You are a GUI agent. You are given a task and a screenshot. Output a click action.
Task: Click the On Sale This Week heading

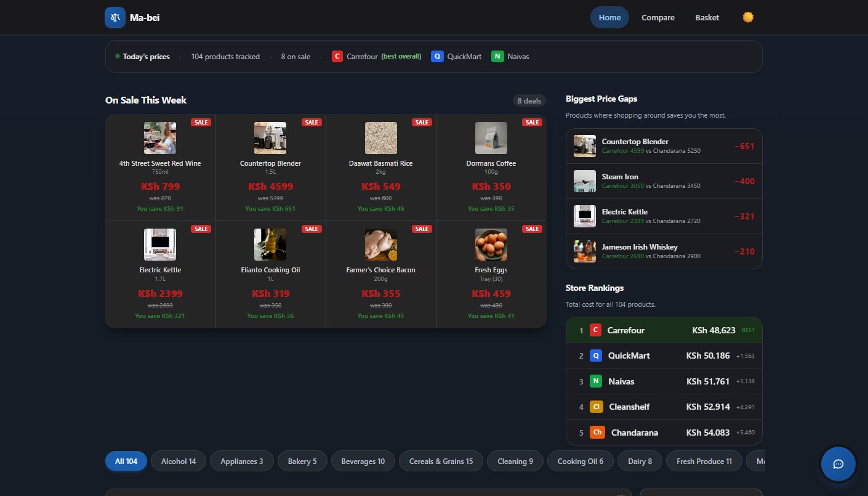coord(146,100)
